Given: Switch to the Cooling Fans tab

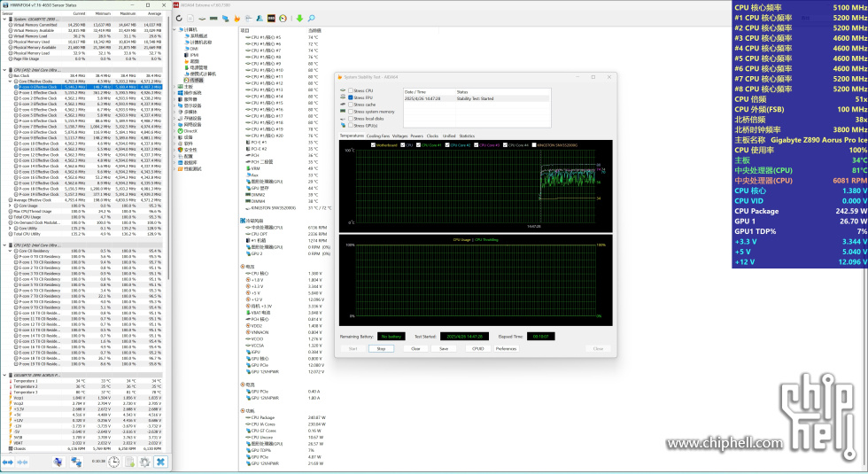Looking at the screenshot, I should click(377, 136).
